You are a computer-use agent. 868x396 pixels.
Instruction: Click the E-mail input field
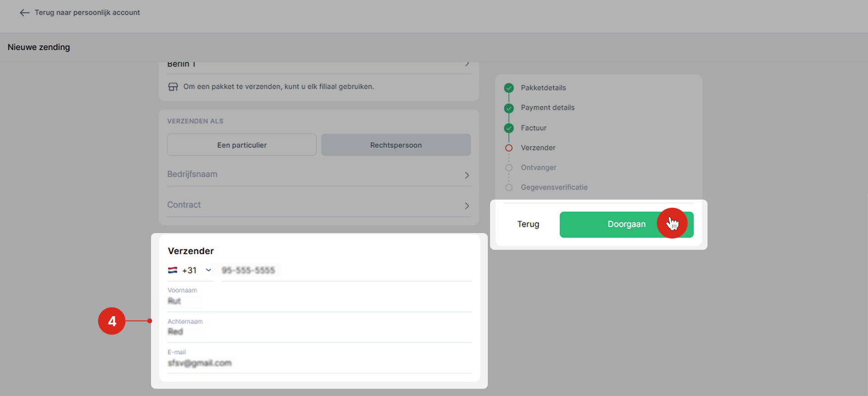click(x=319, y=363)
